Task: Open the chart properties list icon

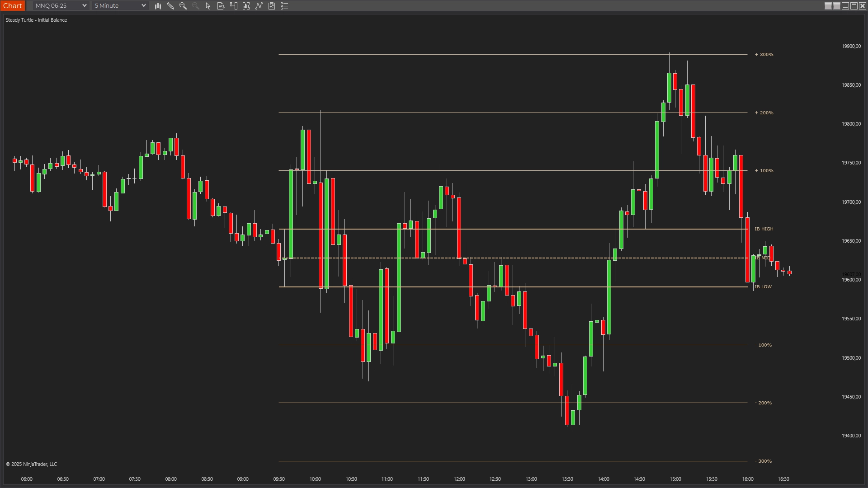Action: 284,6
